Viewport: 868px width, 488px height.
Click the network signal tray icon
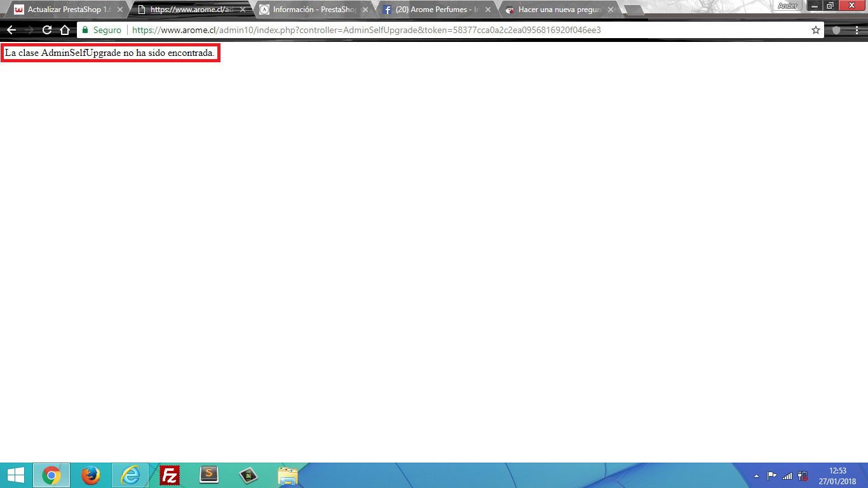click(787, 475)
